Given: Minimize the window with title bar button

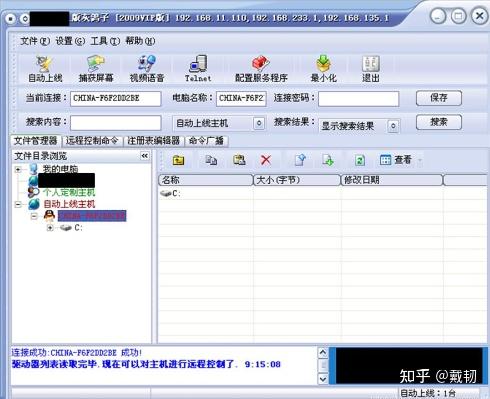Looking at the screenshot, I should [438, 16].
